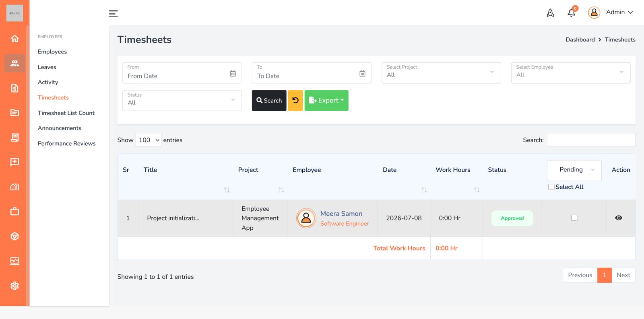Check the Select All checkbox
644x319 pixels.
(551, 187)
